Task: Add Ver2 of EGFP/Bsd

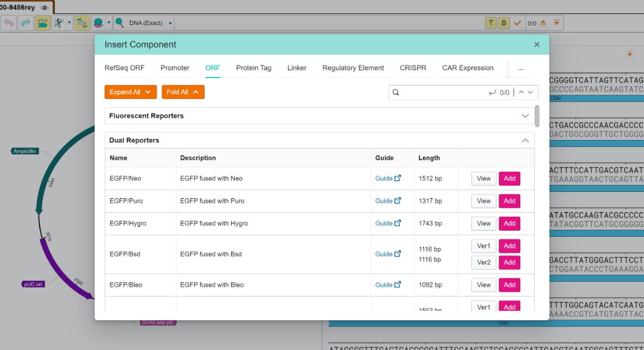Action: 509,262
